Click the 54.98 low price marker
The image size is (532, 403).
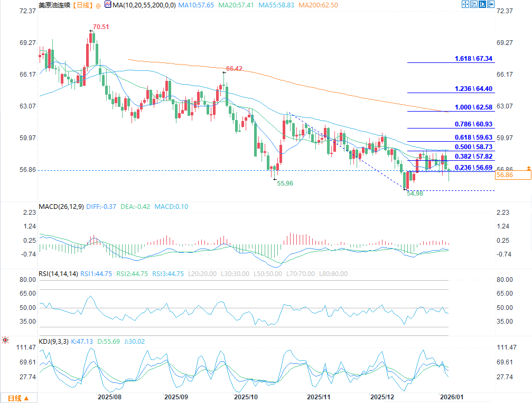point(415,194)
